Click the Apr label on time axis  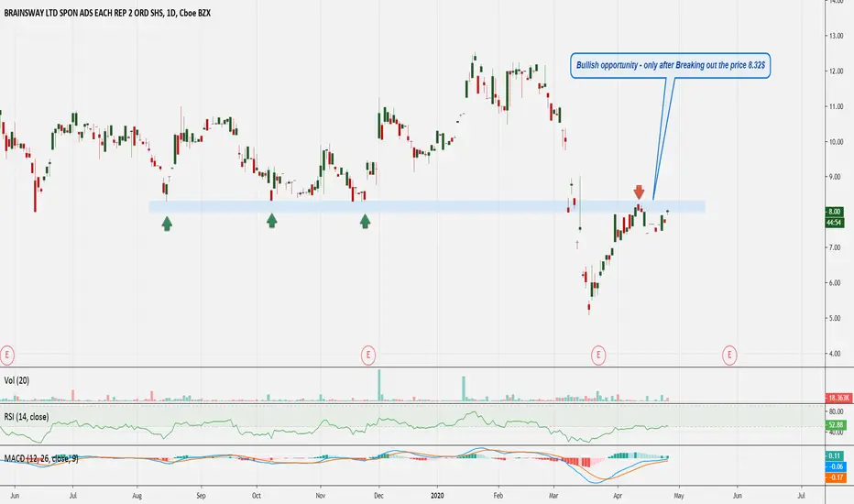coord(617,496)
